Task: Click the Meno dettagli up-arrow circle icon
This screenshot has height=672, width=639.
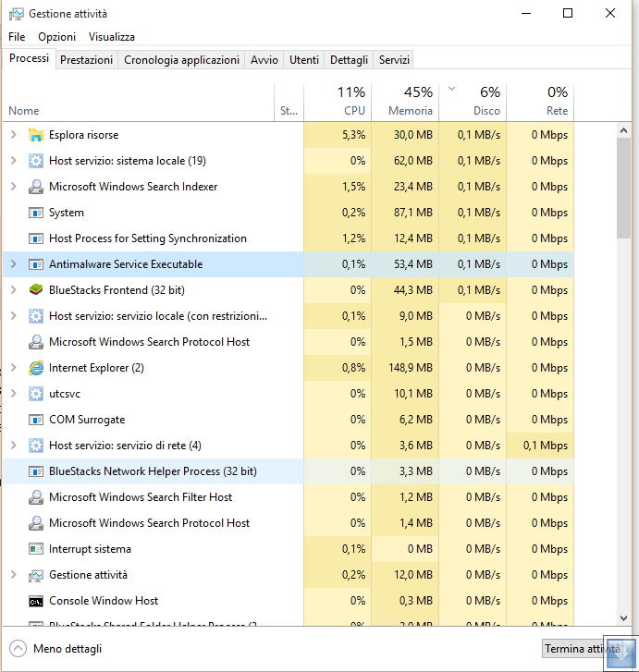Action: (18, 648)
